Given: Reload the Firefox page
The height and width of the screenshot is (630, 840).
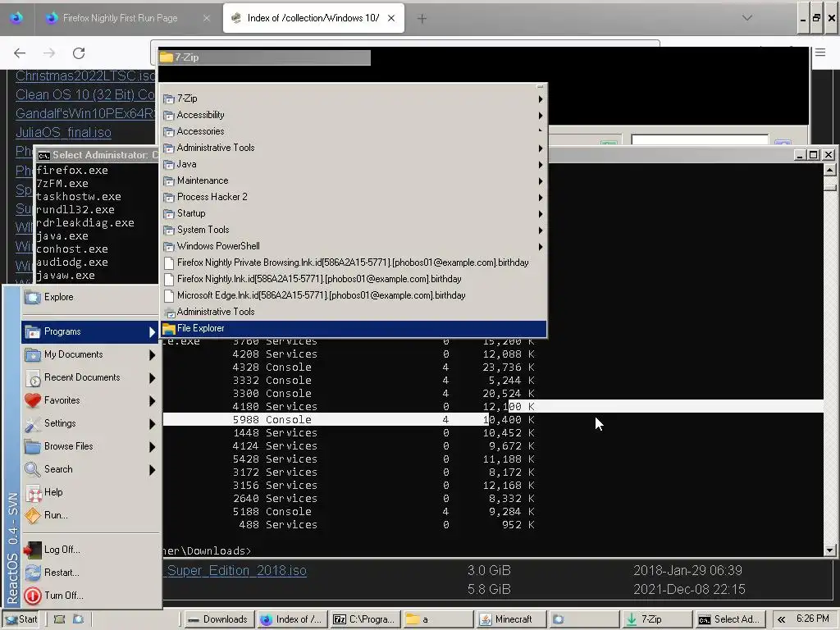Looking at the screenshot, I should coord(79,53).
